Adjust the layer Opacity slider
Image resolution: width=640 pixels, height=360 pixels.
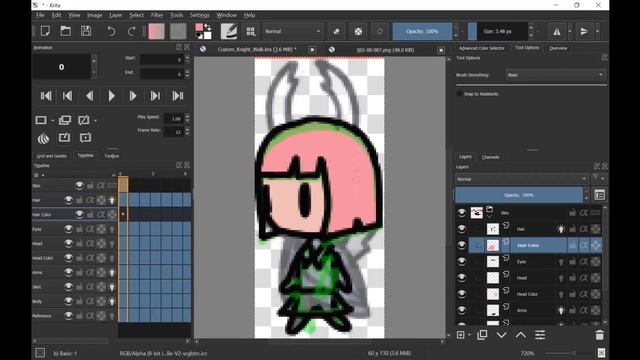[519, 195]
